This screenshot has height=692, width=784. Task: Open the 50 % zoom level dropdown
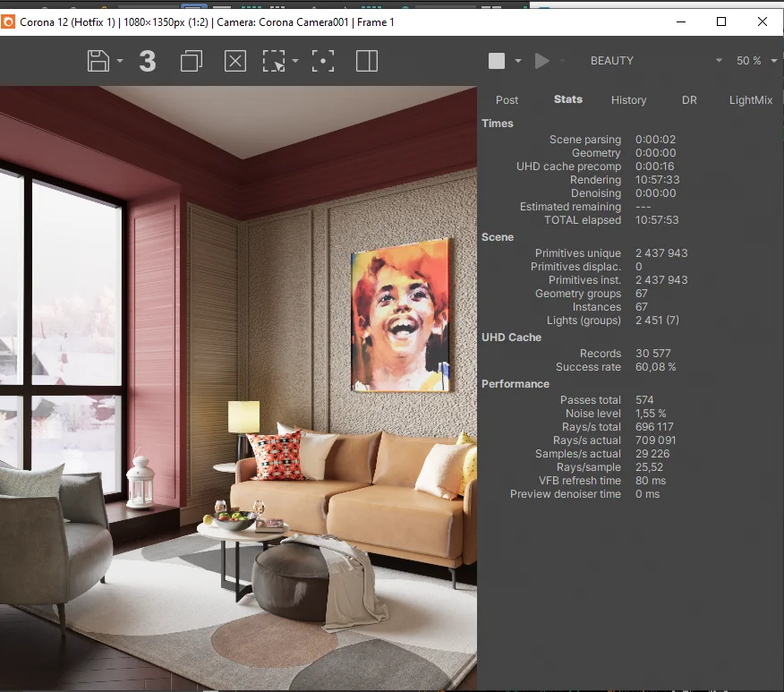click(756, 61)
